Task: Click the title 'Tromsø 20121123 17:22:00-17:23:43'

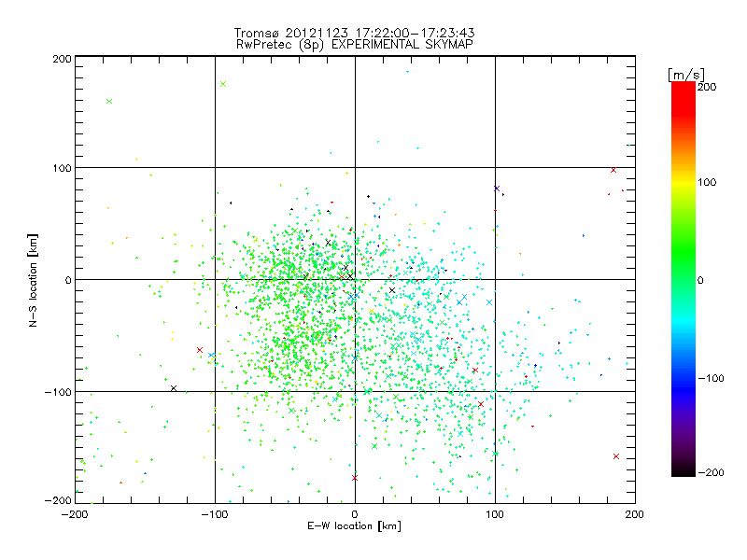Action: pos(355,33)
